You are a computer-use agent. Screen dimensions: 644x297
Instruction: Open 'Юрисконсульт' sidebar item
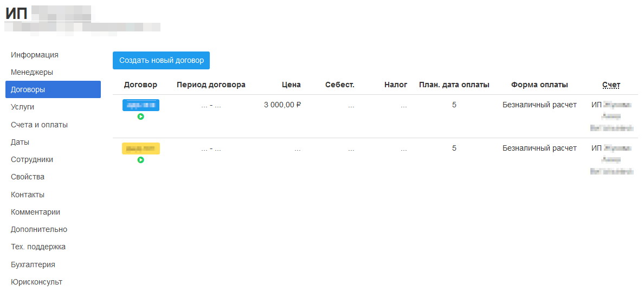pos(36,282)
